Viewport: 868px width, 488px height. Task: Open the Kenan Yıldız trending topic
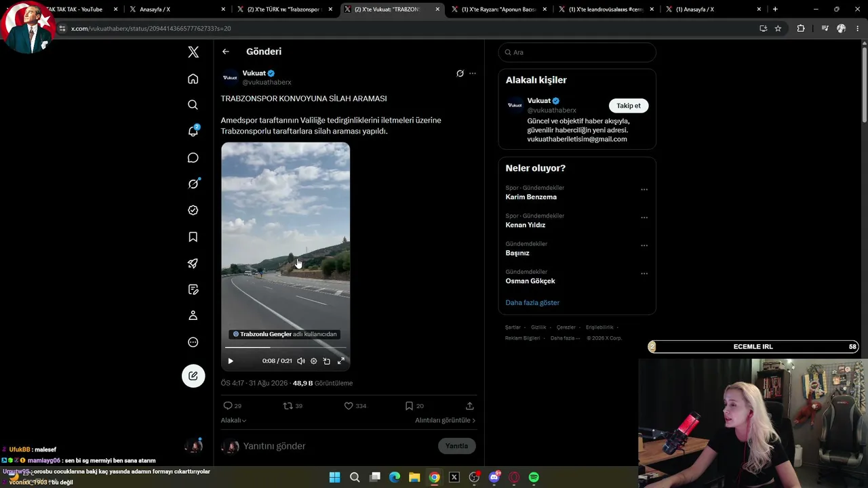(526, 225)
